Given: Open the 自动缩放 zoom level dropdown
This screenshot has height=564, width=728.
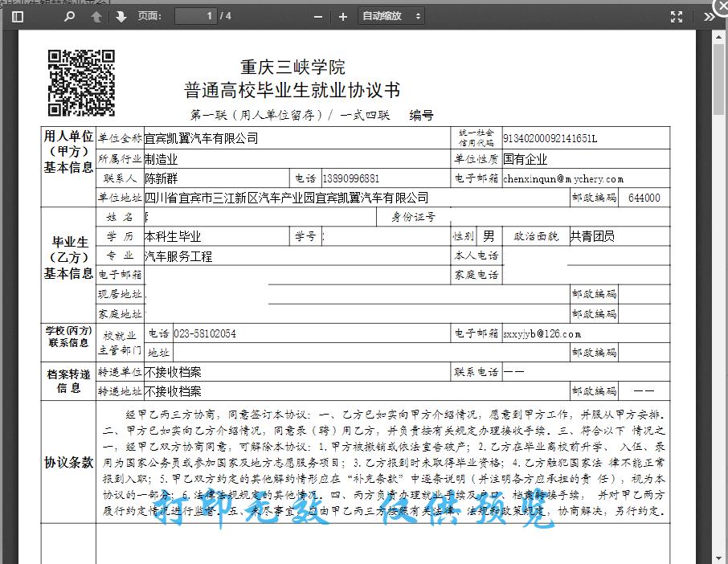Looking at the screenshot, I should (x=386, y=15).
